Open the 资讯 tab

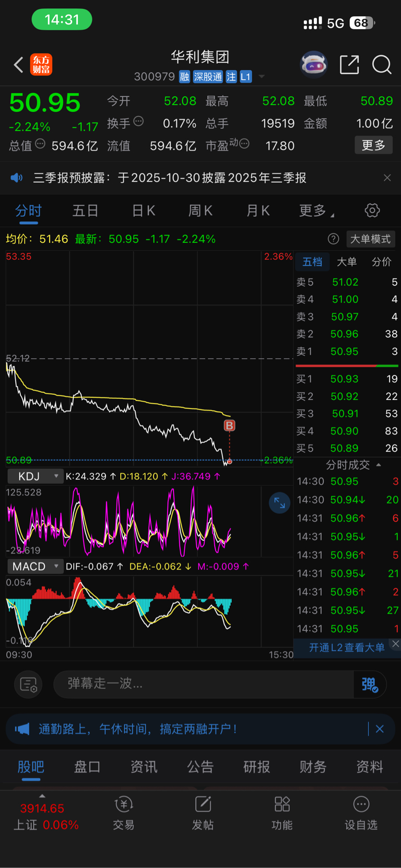click(144, 767)
